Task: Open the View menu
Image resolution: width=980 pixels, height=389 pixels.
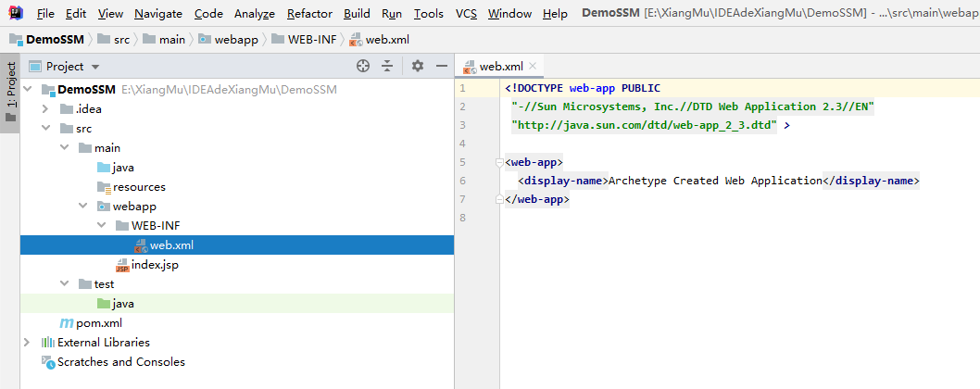Action: pyautogui.click(x=110, y=13)
